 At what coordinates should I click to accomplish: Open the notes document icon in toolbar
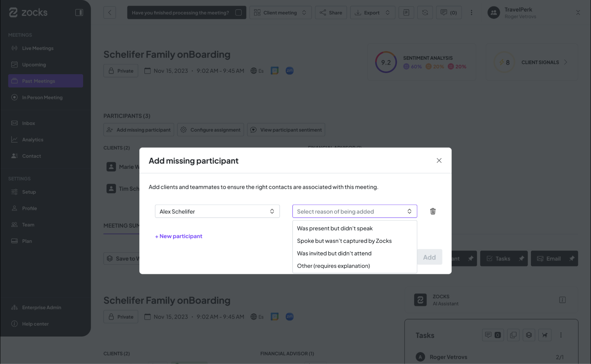coord(406,12)
